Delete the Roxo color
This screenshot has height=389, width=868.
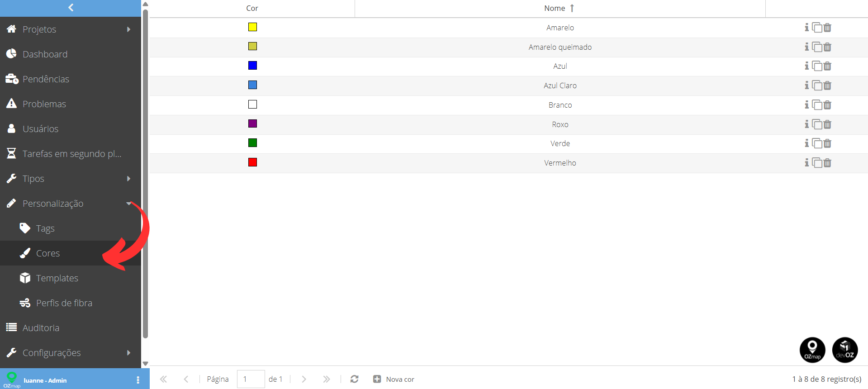(x=827, y=124)
